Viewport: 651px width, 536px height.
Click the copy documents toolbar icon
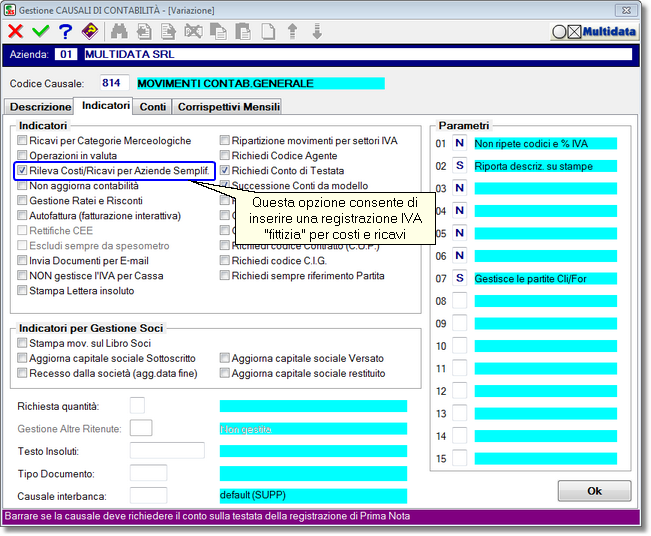(x=218, y=32)
